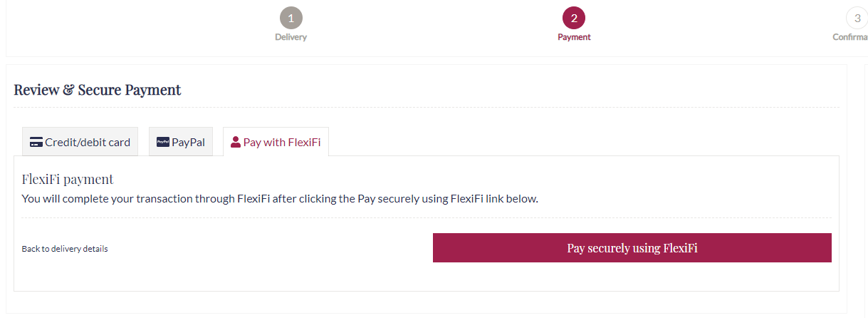
Task: Click the dashed divider below Review heading
Action: [x=427, y=108]
